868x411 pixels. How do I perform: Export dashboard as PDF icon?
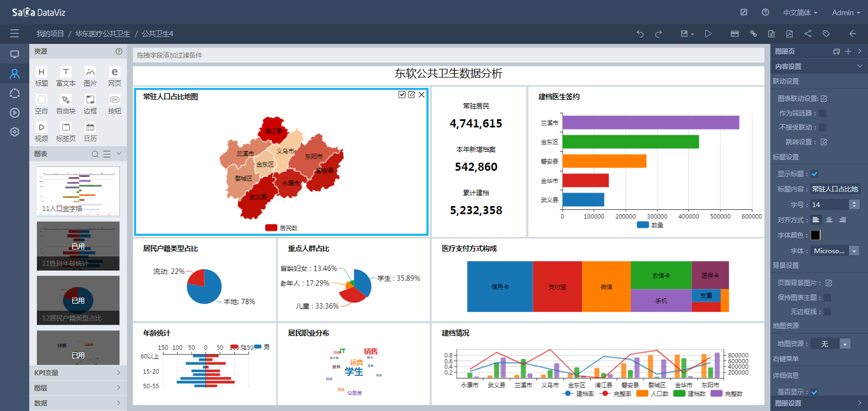(789, 34)
